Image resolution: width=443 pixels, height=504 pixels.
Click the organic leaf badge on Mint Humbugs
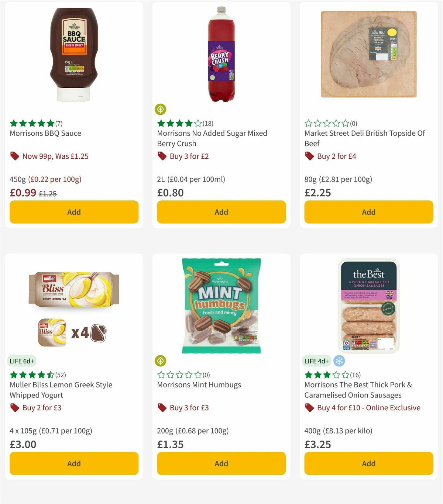pyautogui.click(x=160, y=360)
